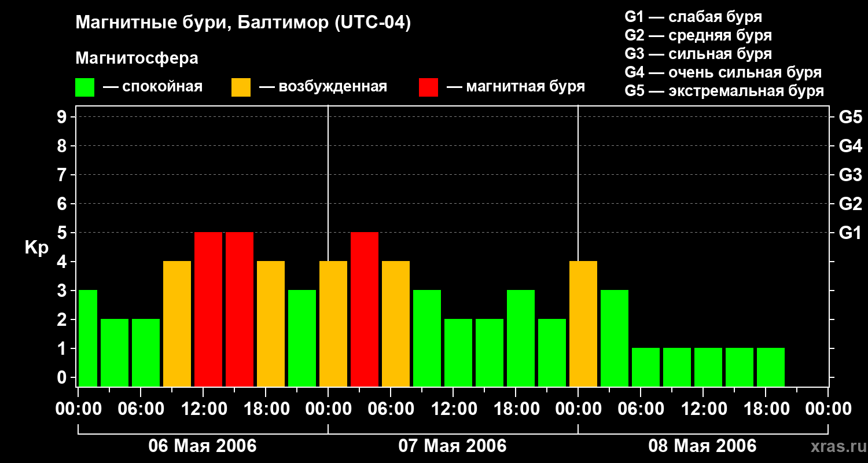Click the green Kp 3 bar starting 18:00 on 07 May

521,339
